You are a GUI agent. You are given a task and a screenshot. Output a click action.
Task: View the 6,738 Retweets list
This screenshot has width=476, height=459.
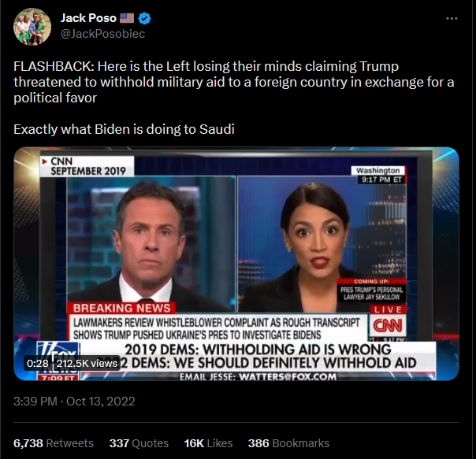[54, 443]
